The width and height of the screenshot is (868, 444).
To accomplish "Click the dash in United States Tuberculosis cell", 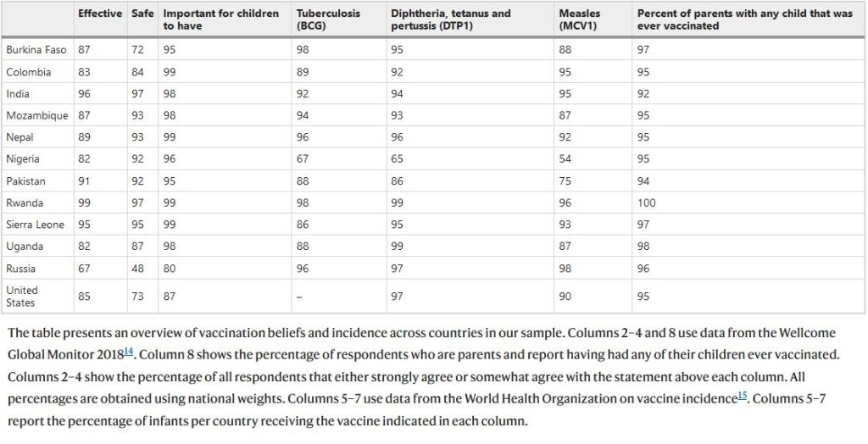I will coord(299,296).
